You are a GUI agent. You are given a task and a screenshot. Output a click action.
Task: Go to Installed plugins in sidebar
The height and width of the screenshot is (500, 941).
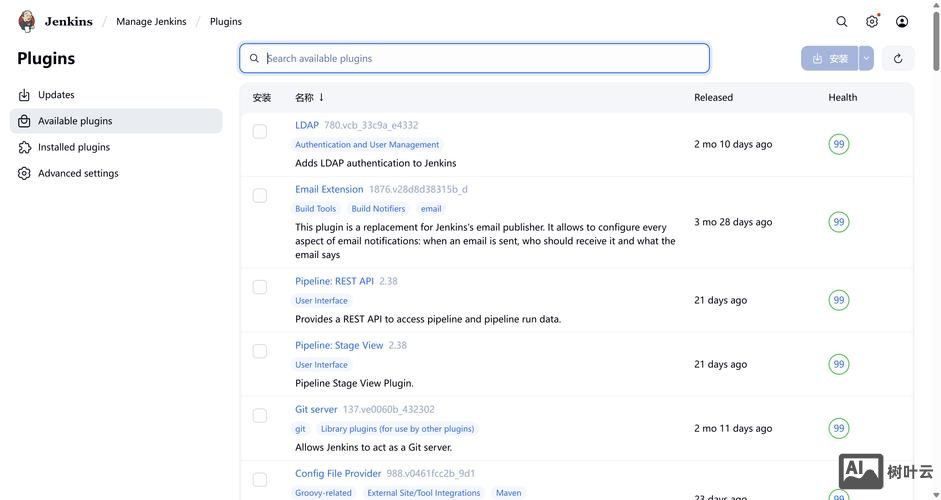pos(73,147)
